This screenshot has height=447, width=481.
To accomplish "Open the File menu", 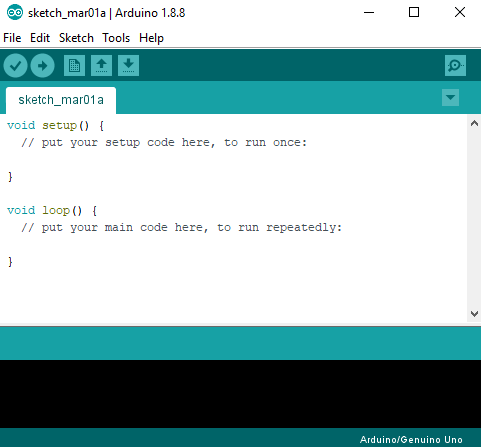I will [12, 38].
